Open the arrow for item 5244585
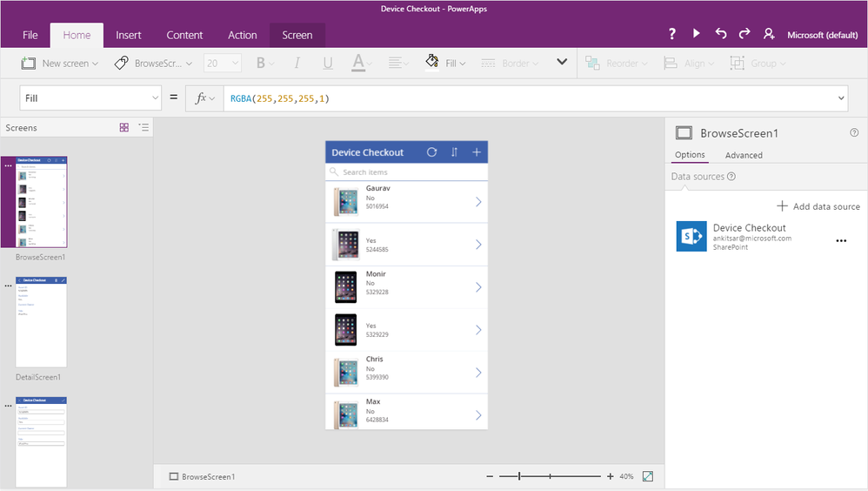Screen dimensions: 868x491 [478, 245]
